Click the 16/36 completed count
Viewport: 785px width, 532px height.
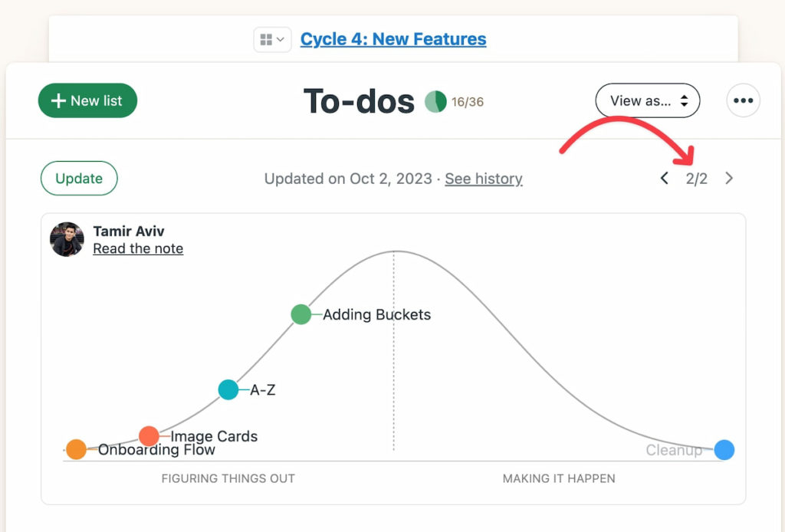(x=468, y=102)
